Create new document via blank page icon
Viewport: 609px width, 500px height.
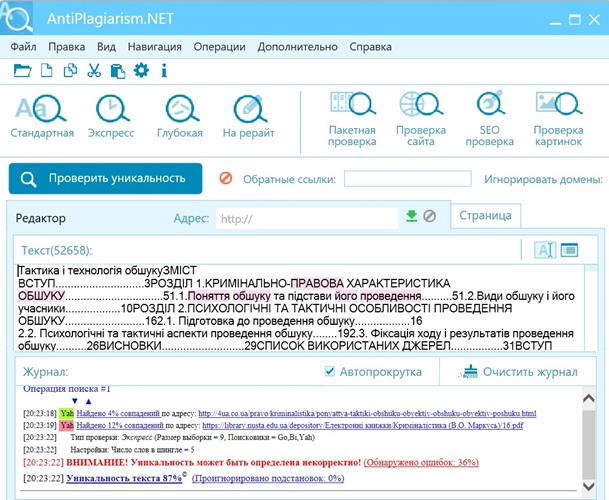pos(47,71)
